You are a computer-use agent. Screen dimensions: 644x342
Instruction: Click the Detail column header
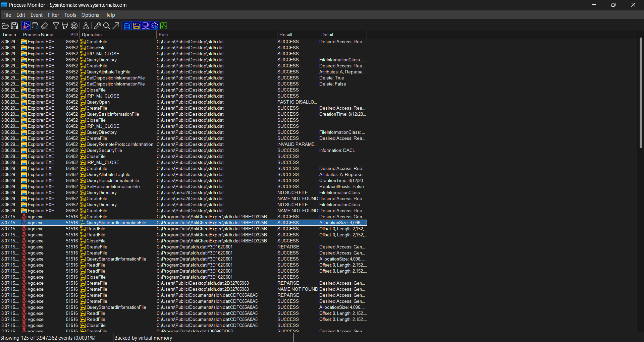pyautogui.click(x=343, y=35)
